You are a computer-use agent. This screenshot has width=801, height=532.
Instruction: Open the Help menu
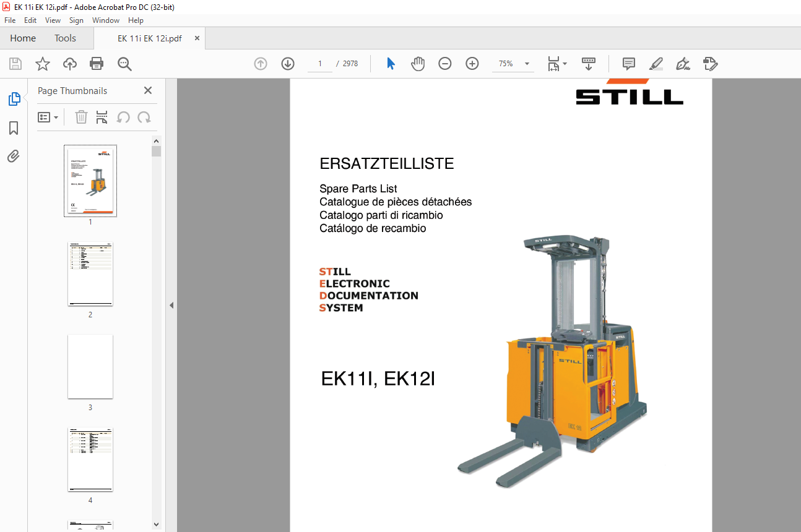[x=136, y=20]
